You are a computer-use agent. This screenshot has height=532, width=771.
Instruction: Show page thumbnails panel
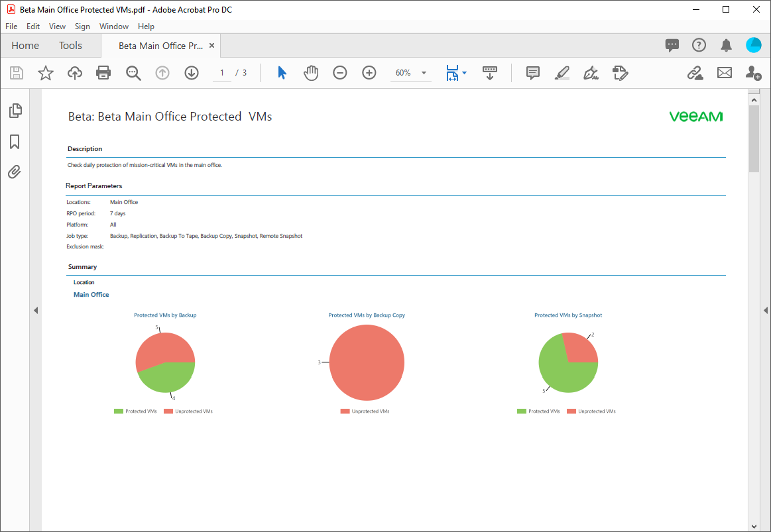tap(15, 111)
